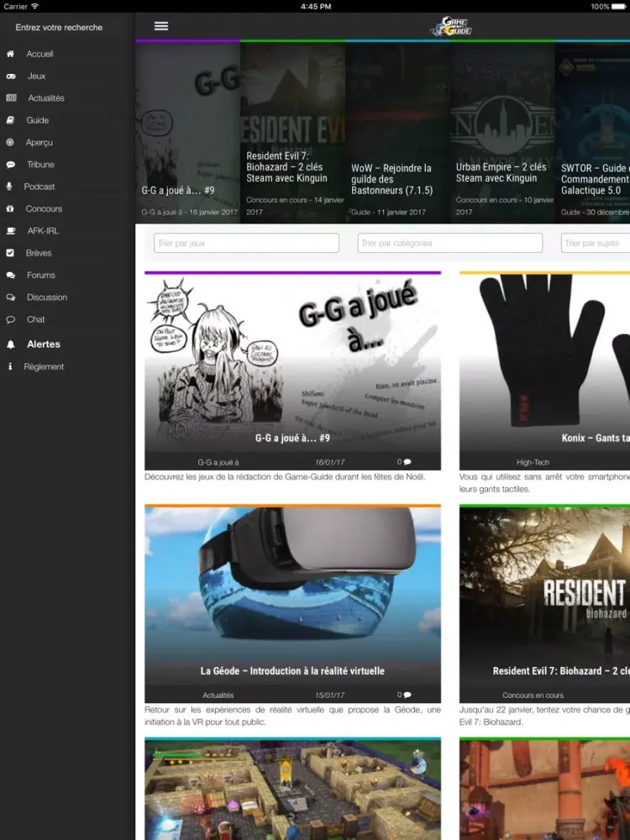Click the battery indicator in status bar
Viewport: 630px width, 840px height.
tap(618, 7)
